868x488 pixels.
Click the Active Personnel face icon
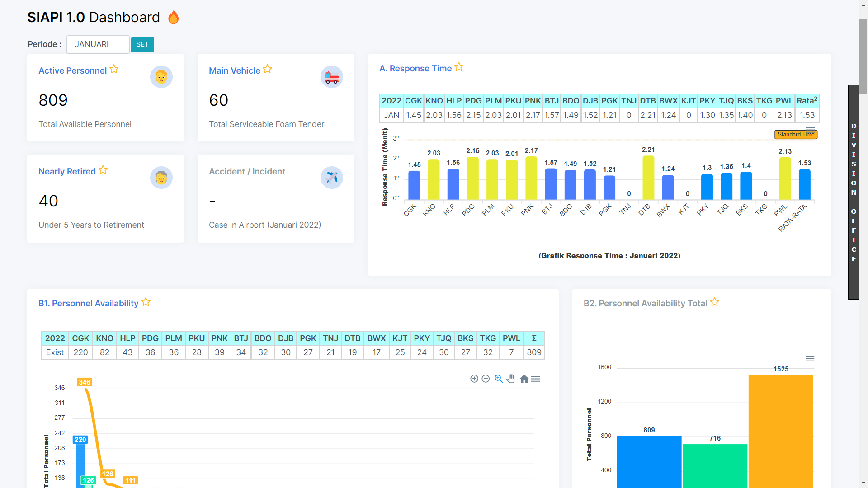(x=161, y=77)
